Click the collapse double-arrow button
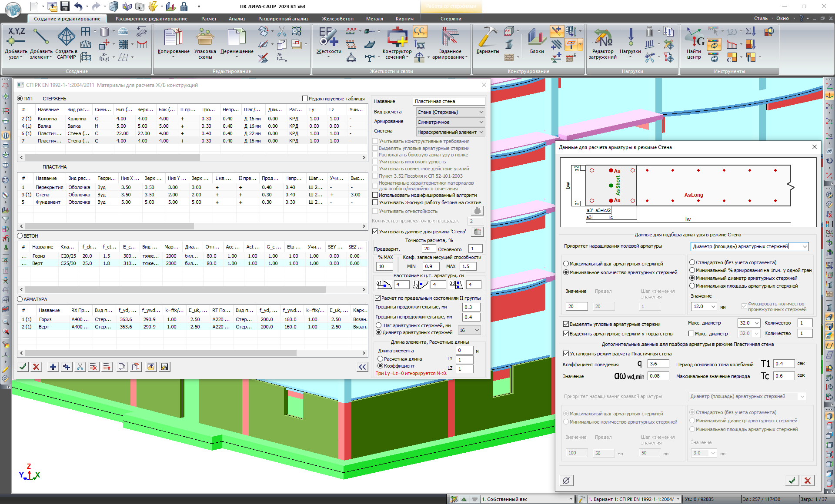This screenshot has width=835, height=504. [x=362, y=367]
